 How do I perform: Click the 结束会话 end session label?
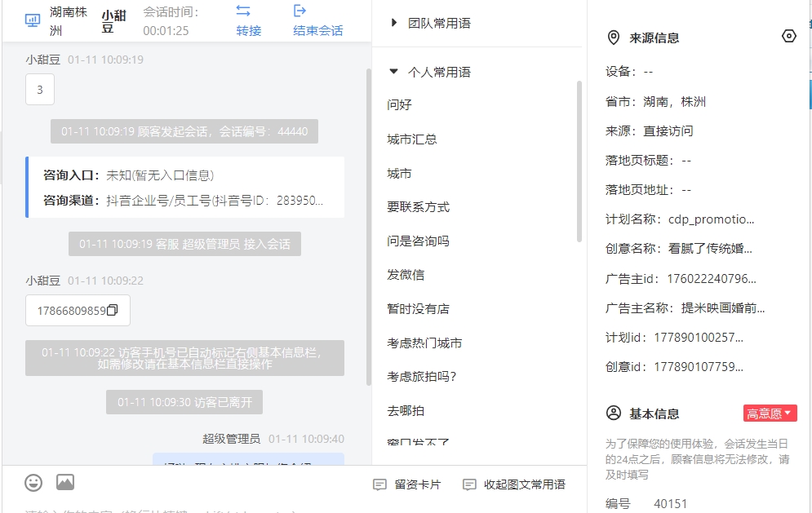pyautogui.click(x=318, y=30)
